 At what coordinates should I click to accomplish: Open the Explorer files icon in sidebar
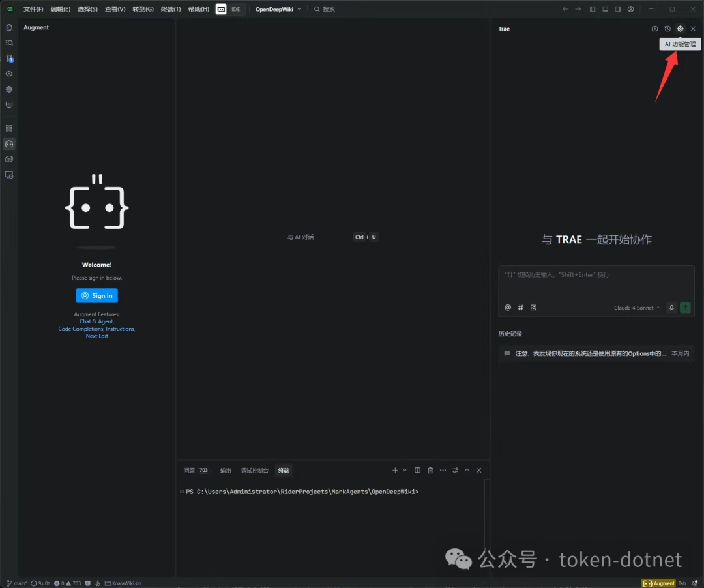tap(9, 27)
